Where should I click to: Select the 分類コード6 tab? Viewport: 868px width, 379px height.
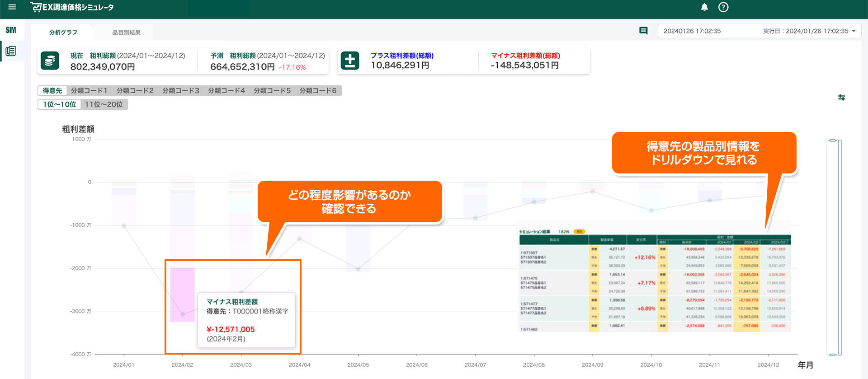(318, 91)
